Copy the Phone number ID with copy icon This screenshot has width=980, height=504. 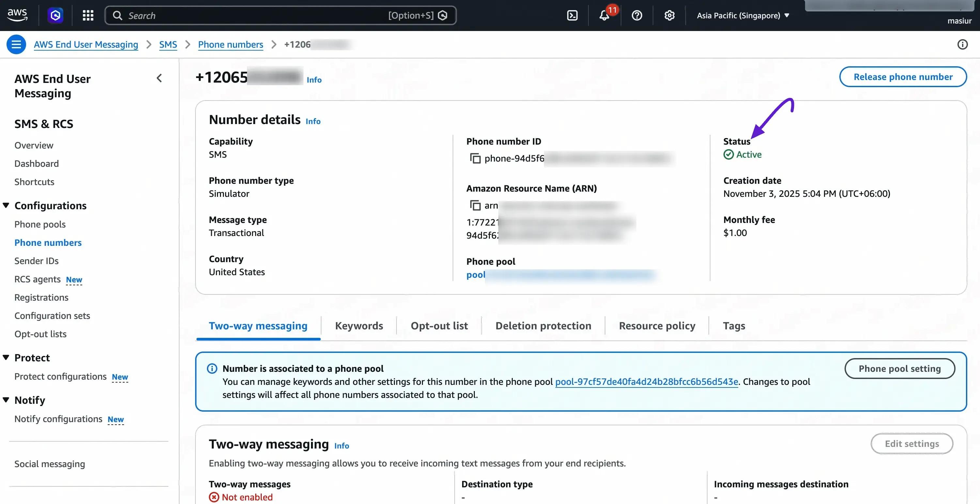[475, 158]
